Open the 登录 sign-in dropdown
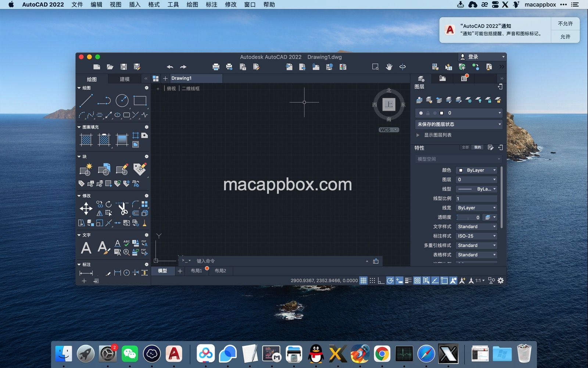 [483, 57]
